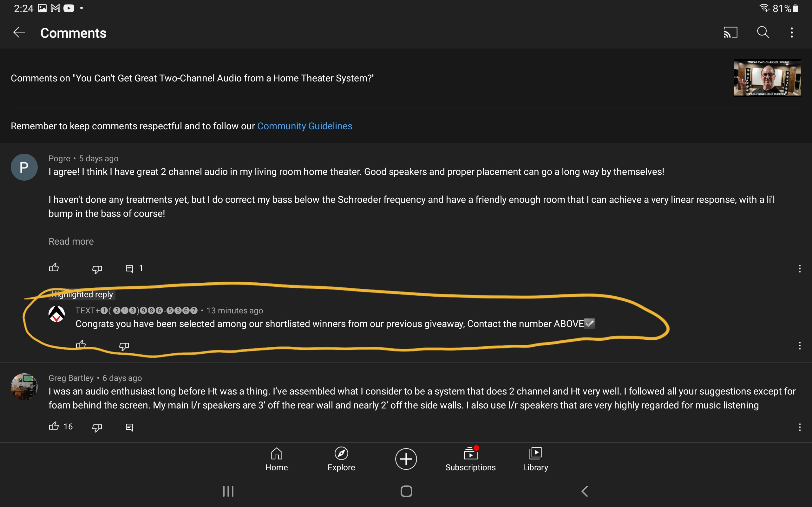The height and width of the screenshot is (507, 812).
Task: Open options menu for Pogre's comment
Action: [800, 269]
